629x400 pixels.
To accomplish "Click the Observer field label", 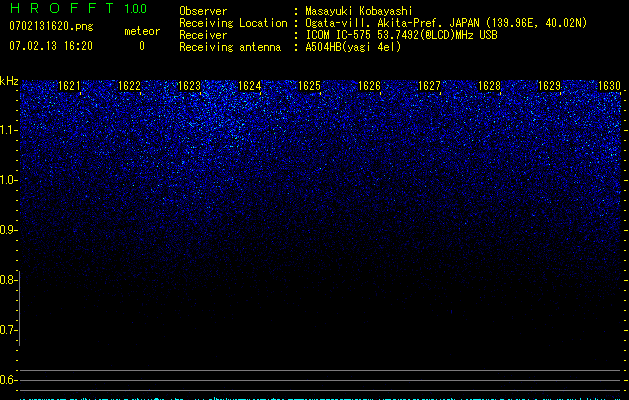I will tap(203, 11).
